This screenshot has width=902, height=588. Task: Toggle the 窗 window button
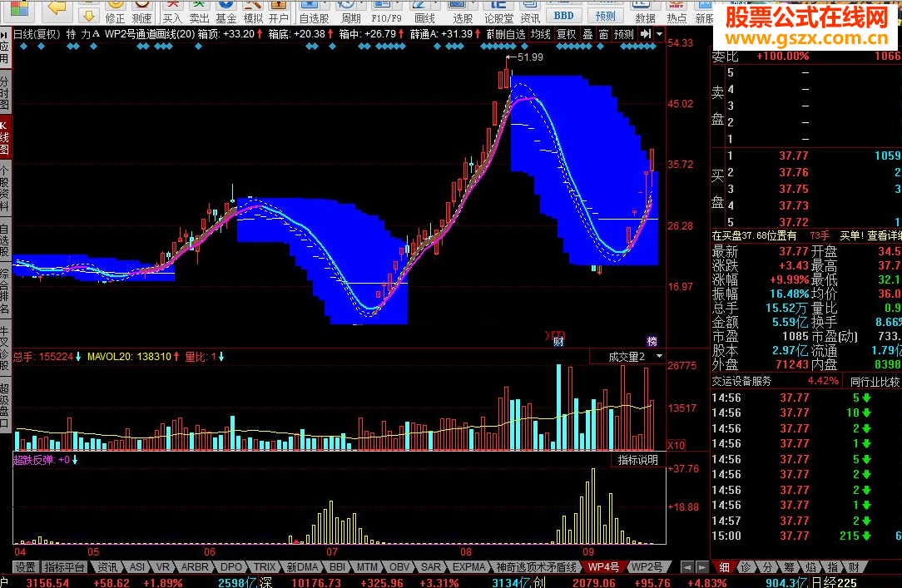tap(603, 34)
